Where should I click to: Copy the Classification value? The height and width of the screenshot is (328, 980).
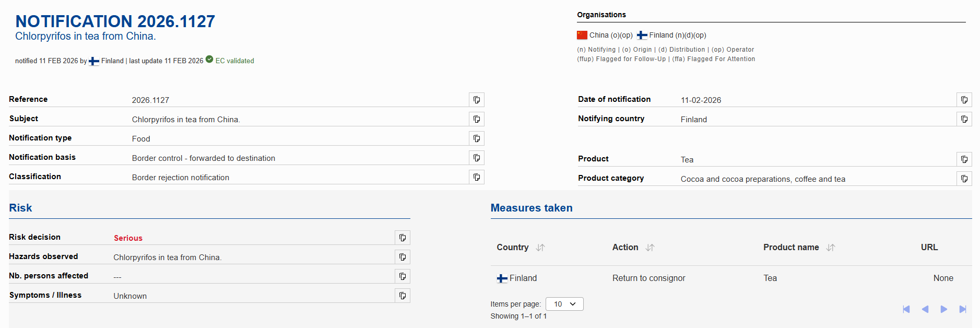pyautogui.click(x=477, y=177)
